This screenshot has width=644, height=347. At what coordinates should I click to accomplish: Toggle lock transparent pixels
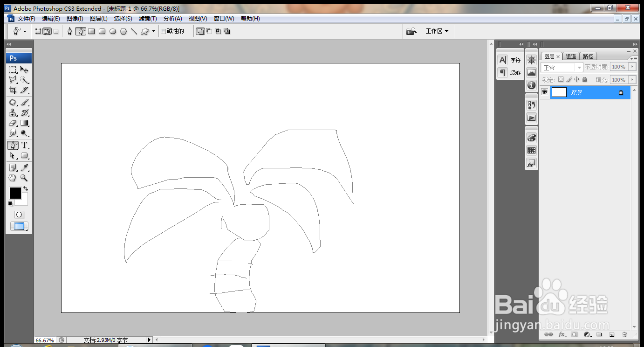[561, 80]
